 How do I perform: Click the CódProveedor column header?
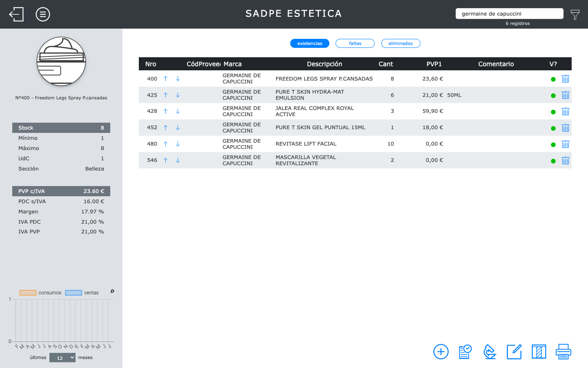tap(203, 64)
